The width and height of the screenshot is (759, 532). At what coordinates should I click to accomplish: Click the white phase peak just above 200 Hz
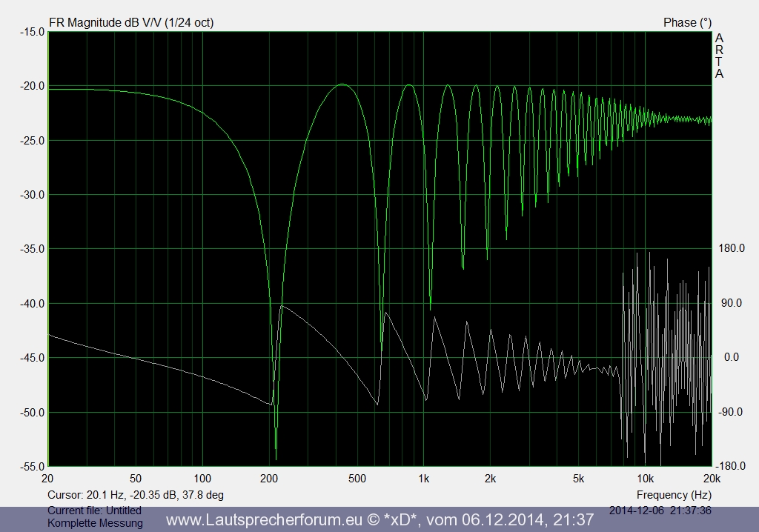tap(282, 305)
